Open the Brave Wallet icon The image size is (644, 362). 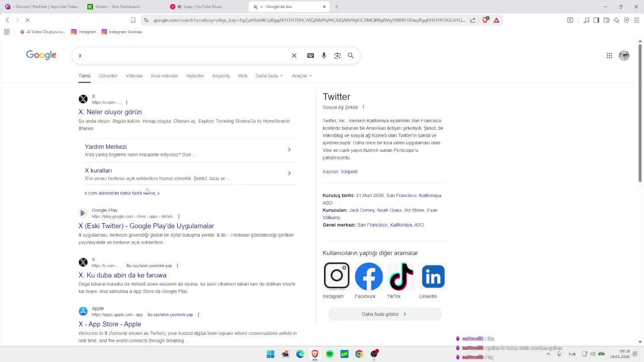606,20
